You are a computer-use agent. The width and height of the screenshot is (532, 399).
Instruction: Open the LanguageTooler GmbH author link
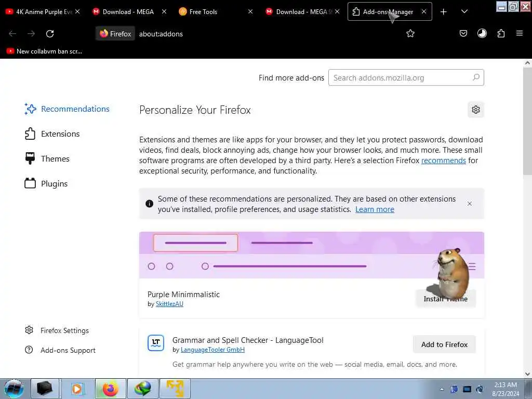click(212, 350)
